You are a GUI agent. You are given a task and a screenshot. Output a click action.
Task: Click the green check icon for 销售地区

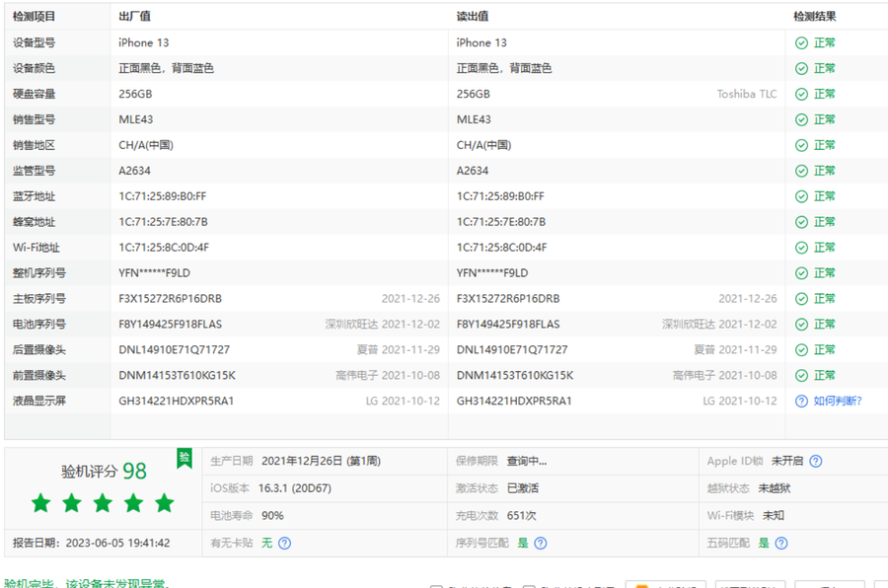pos(801,146)
